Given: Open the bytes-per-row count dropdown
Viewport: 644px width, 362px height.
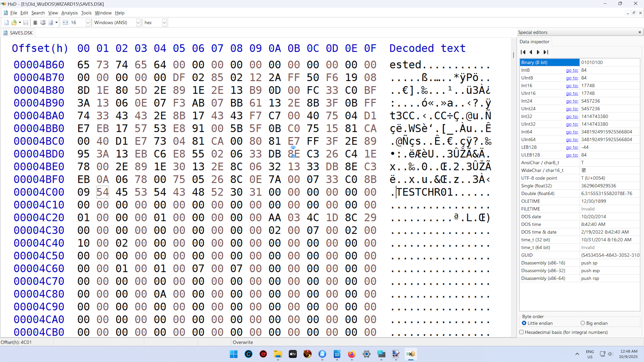Looking at the screenshot, I should 88,22.
